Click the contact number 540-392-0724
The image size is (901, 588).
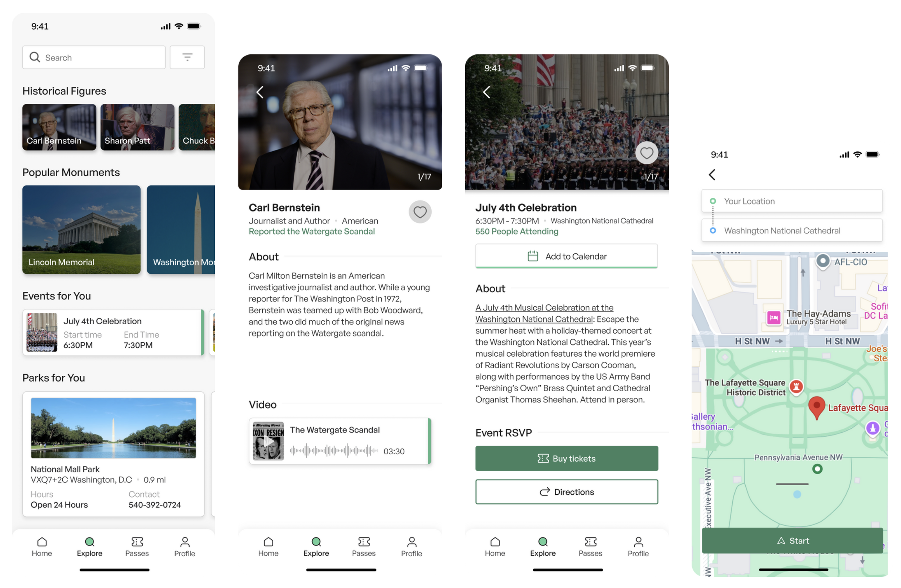(155, 505)
